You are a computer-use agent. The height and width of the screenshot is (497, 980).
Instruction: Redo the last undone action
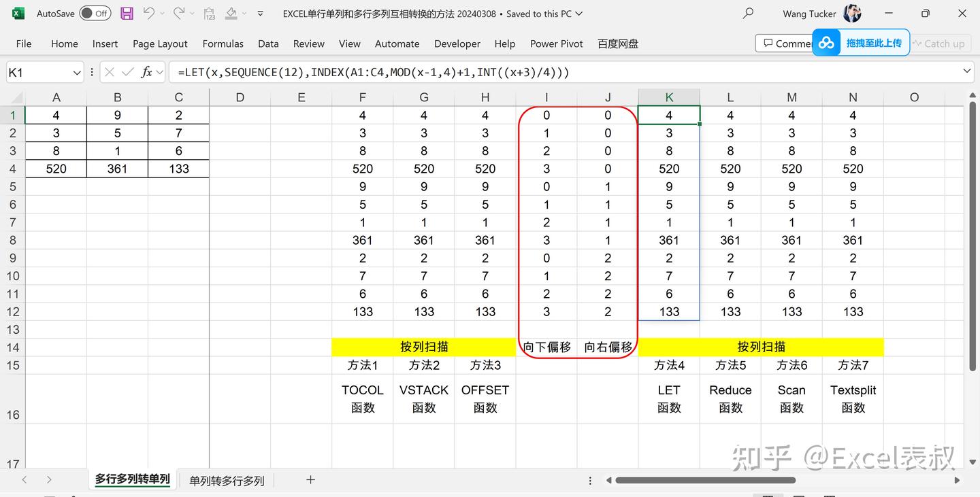coord(179,13)
